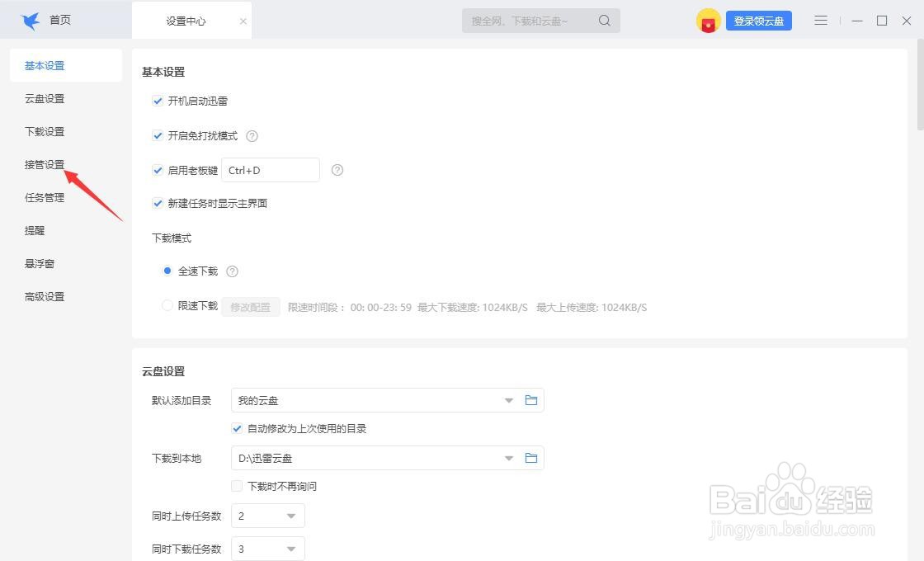This screenshot has height=561, width=924.
Task: Click the Ctrl+D boss key field
Action: [271, 170]
